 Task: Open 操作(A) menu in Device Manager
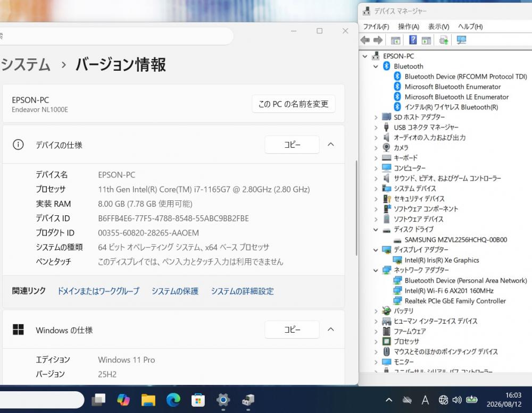click(409, 27)
